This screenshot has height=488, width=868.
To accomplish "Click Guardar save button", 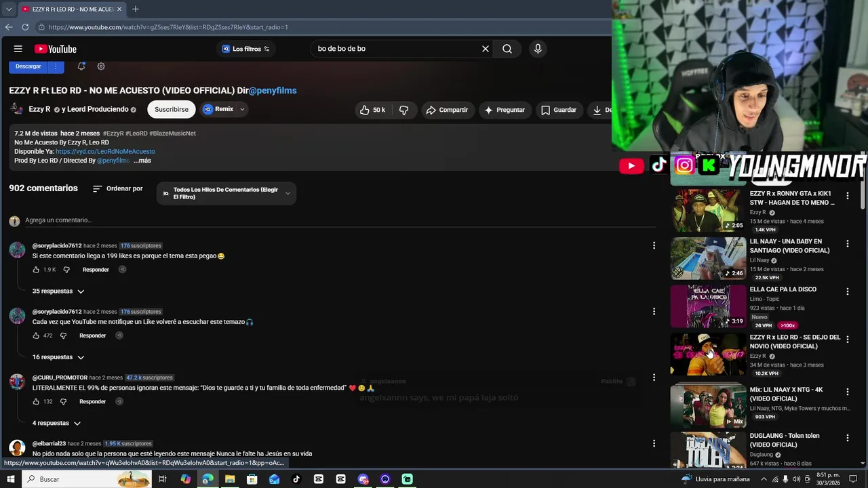I will point(559,110).
